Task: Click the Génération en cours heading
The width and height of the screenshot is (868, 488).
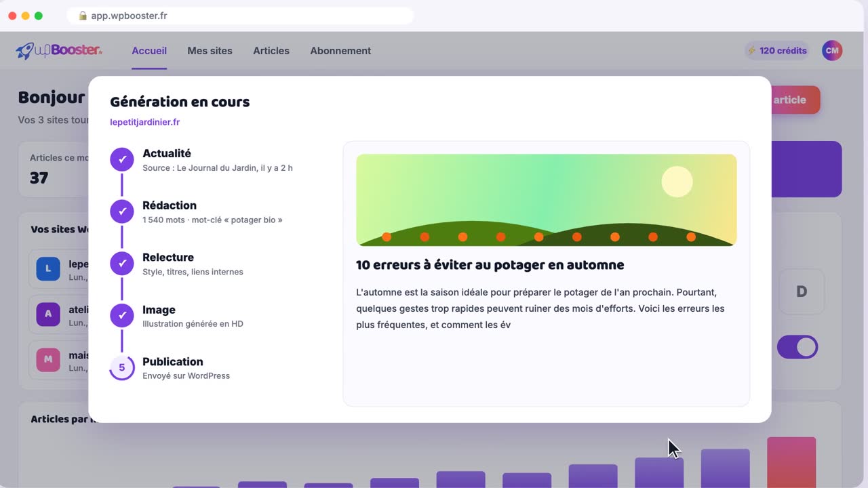Action: (180, 102)
